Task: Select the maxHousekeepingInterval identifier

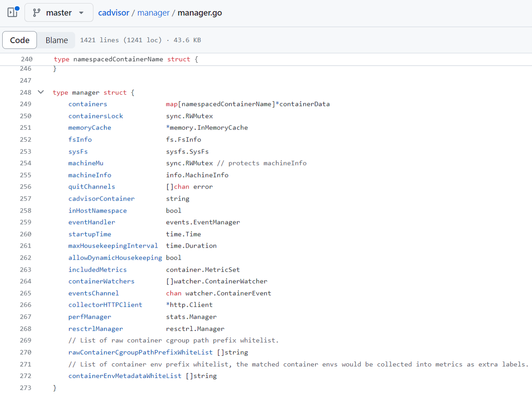Action: click(x=113, y=246)
